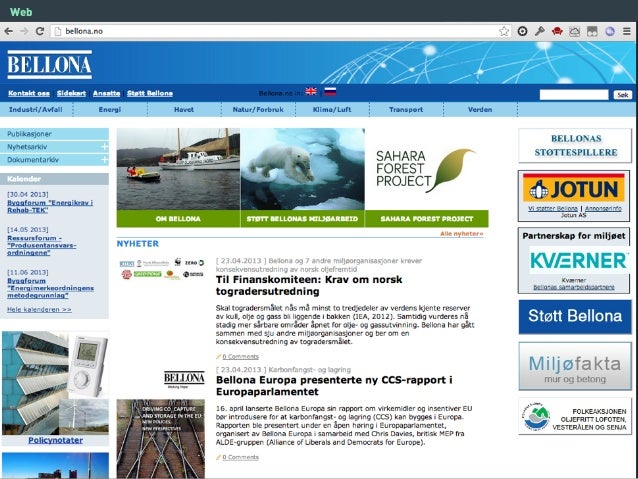Image resolution: width=638 pixels, height=479 pixels.
Task: Reload the page with refresh icon
Action: (x=39, y=31)
